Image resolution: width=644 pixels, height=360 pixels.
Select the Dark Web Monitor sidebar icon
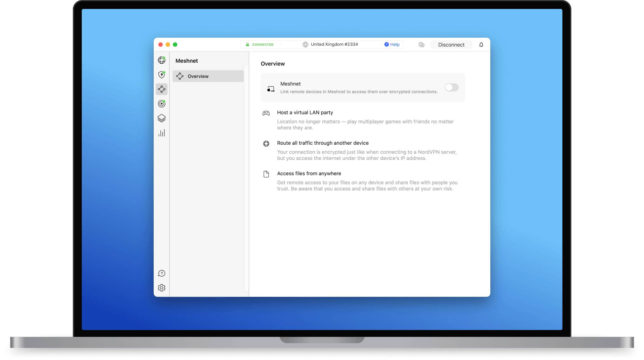(161, 103)
